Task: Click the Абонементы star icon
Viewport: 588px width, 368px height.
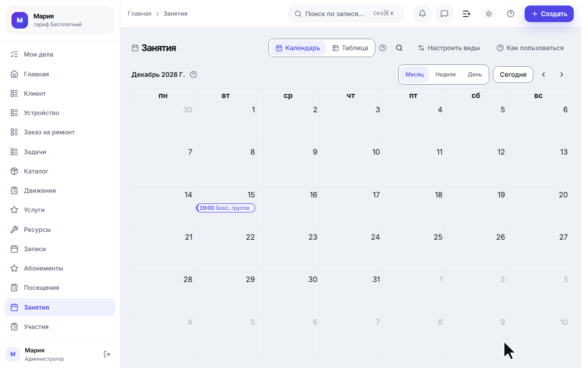Action: pos(14,268)
